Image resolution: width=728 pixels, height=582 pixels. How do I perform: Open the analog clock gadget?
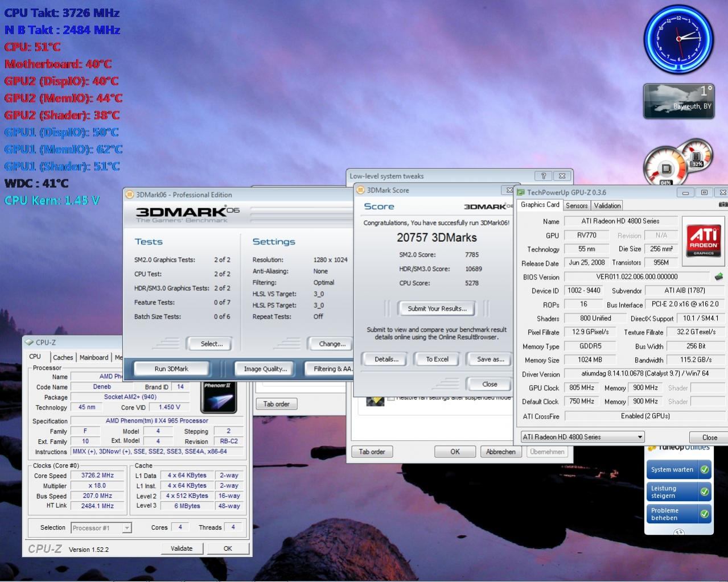click(x=678, y=39)
